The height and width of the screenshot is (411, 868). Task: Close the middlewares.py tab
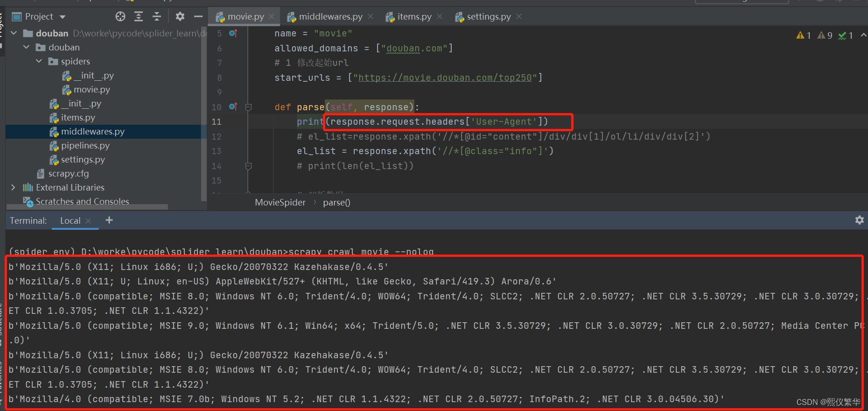pyautogui.click(x=371, y=17)
